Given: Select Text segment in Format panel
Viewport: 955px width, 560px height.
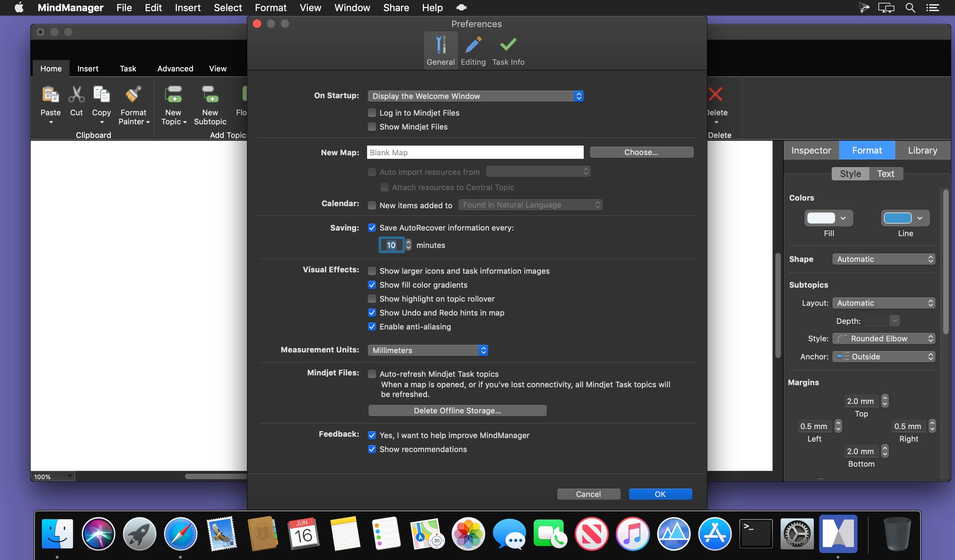Looking at the screenshot, I should pos(886,173).
